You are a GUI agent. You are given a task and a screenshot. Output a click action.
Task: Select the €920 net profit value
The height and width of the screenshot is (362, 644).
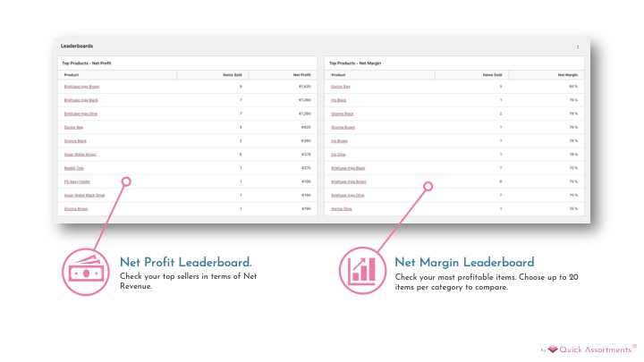306,127
